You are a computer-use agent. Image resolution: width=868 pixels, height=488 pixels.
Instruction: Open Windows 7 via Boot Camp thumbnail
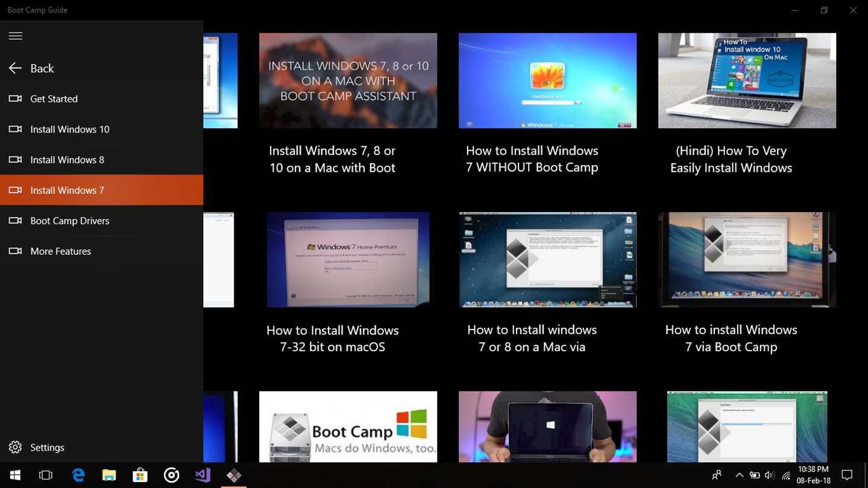click(747, 260)
